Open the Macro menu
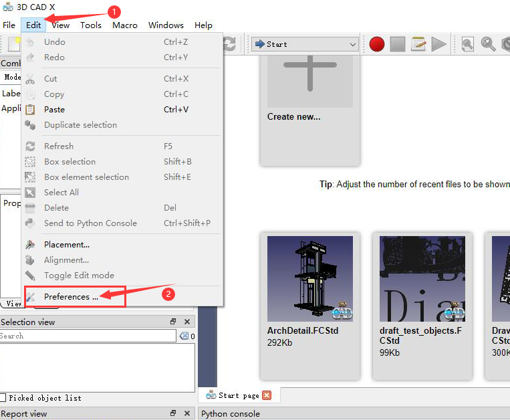 [124, 25]
